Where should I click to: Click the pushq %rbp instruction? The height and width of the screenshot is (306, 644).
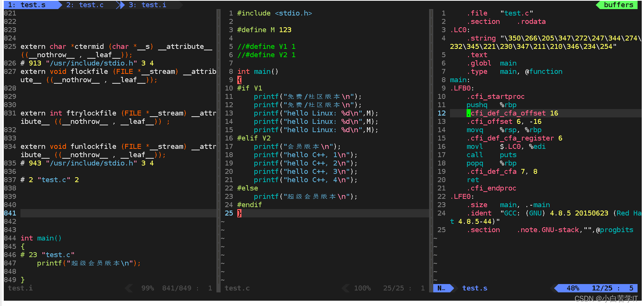(492, 105)
